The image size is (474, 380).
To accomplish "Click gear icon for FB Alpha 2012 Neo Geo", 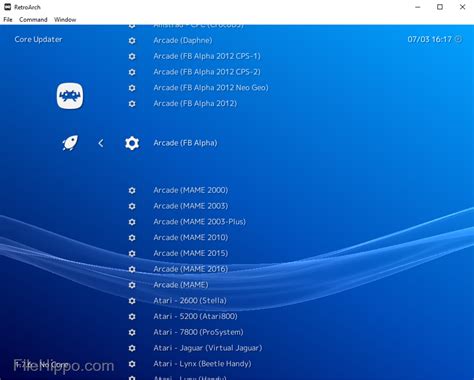I will [132, 88].
